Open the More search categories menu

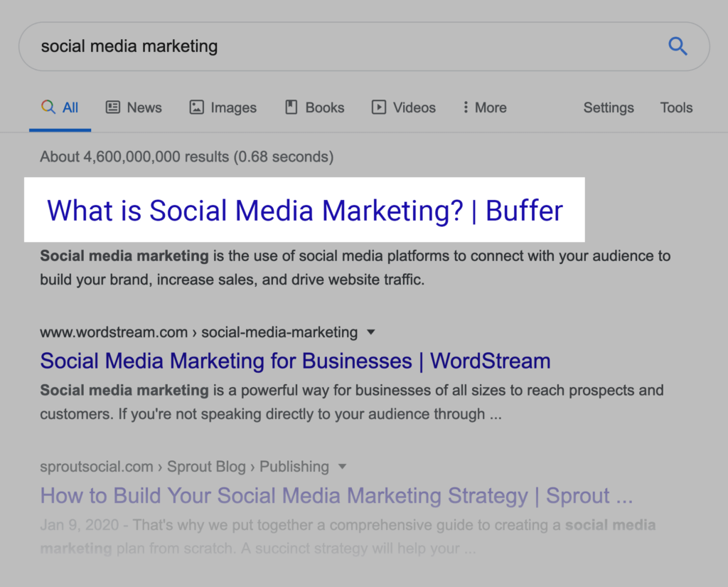(485, 108)
